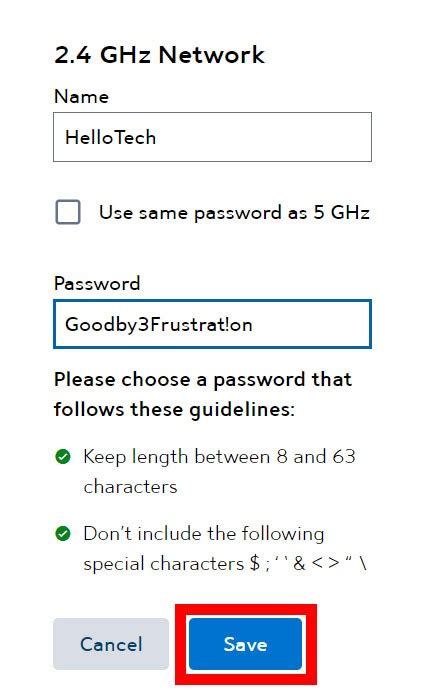Click into the Password input field

213,324
